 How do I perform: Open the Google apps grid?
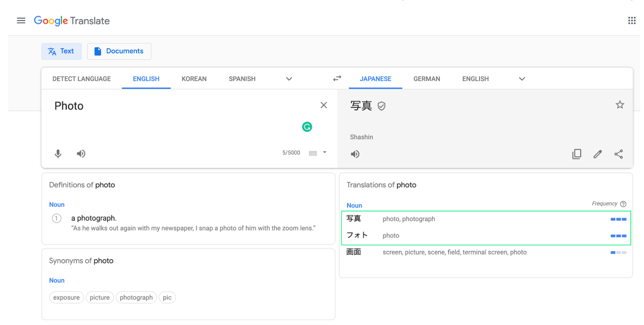click(632, 21)
